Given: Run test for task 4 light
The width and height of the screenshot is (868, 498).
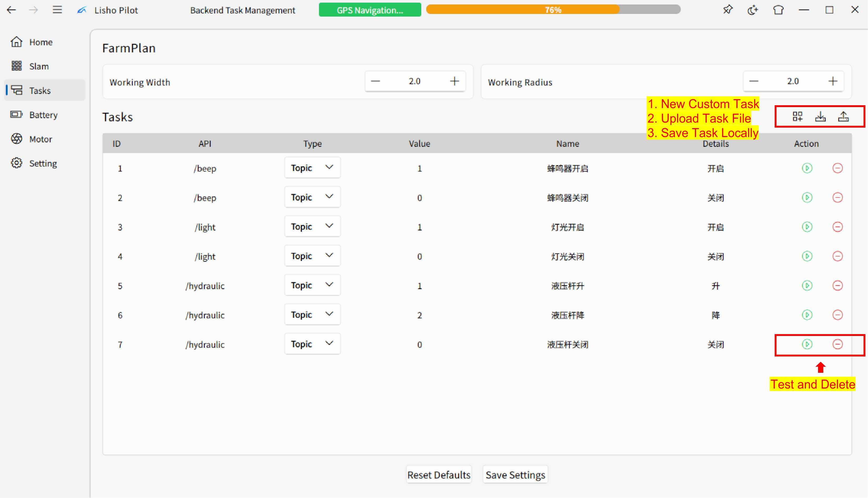Looking at the screenshot, I should click(807, 256).
